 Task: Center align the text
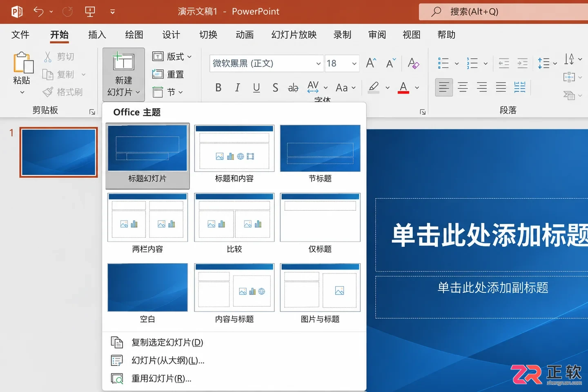[463, 87]
